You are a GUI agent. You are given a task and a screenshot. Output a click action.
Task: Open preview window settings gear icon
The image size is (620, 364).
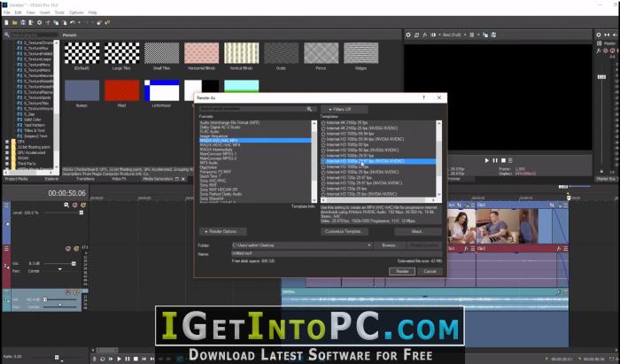[x=408, y=35]
